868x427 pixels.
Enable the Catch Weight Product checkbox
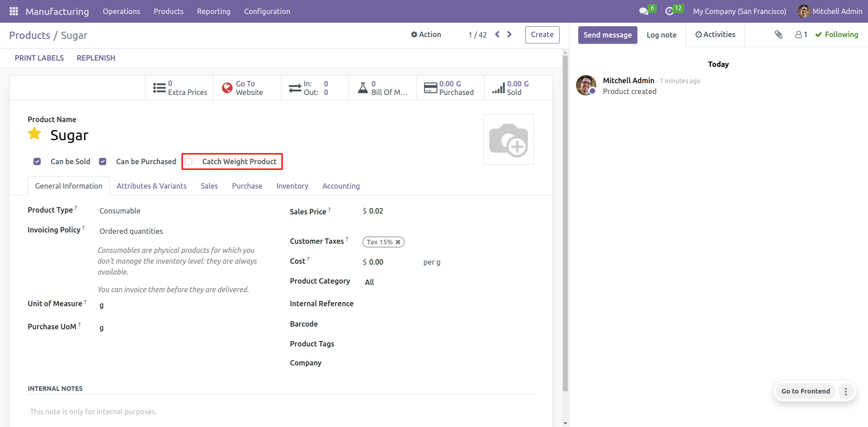click(189, 161)
